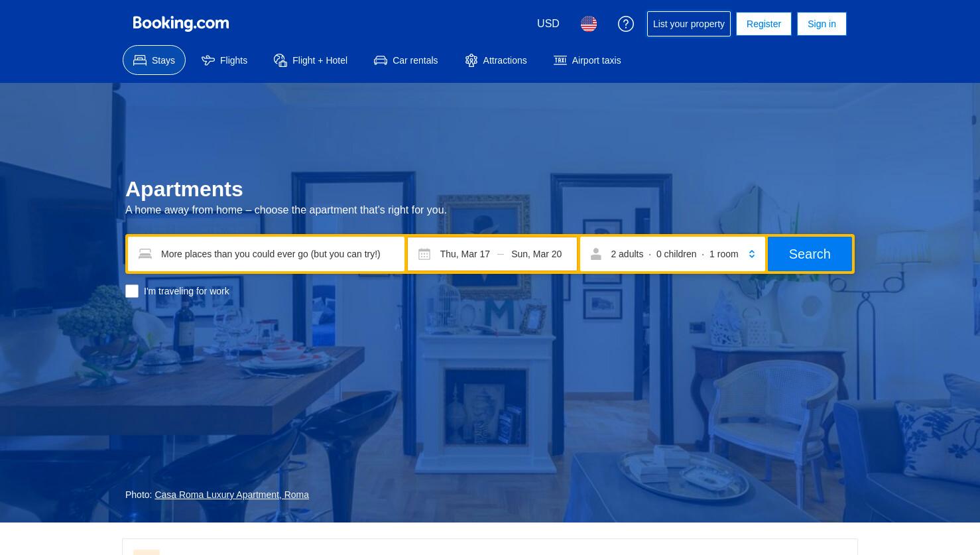The height and width of the screenshot is (555, 980).
Task: Open the Flight + Hotel tab
Action: (x=310, y=60)
